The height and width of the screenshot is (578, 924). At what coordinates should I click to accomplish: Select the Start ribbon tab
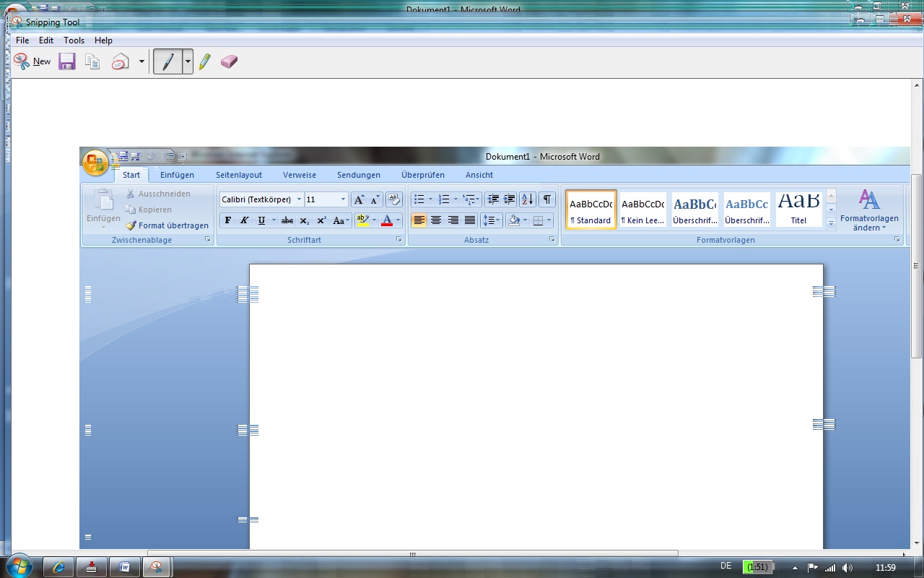coord(131,175)
